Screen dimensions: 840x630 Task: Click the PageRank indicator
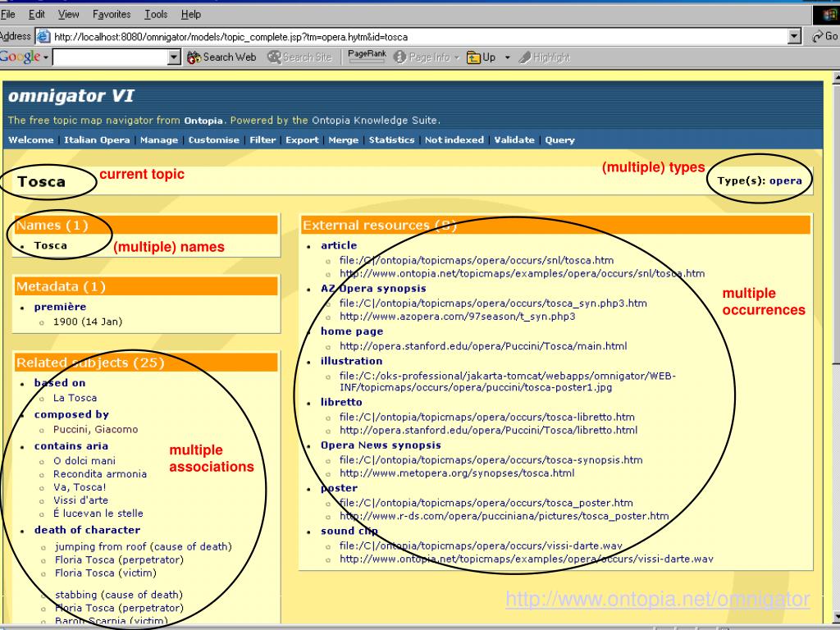coord(367,56)
